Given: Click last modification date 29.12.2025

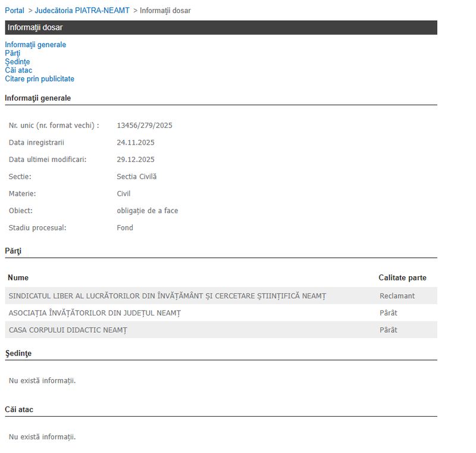Looking at the screenshot, I should click(136, 160).
